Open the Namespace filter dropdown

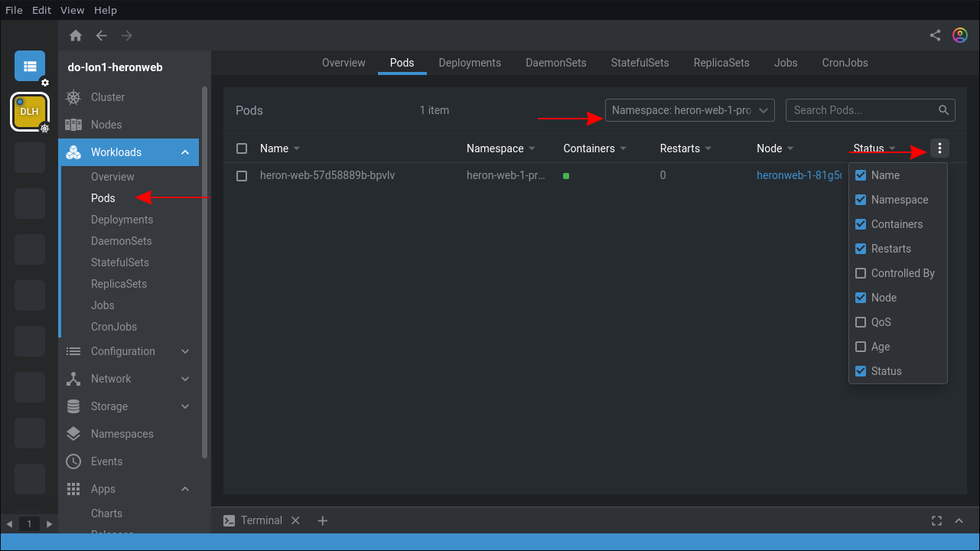point(689,109)
